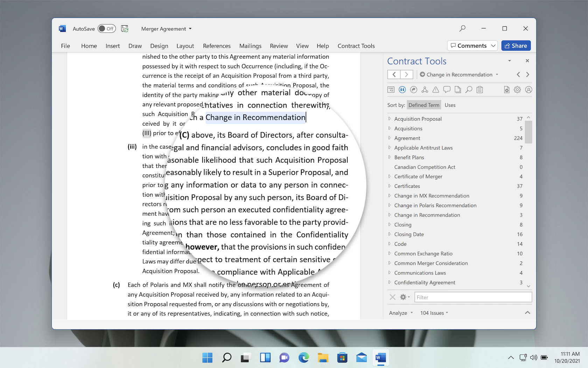Image resolution: width=588 pixels, height=368 pixels.
Task: Click the taskbar clock and date
Action: point(567,357)
